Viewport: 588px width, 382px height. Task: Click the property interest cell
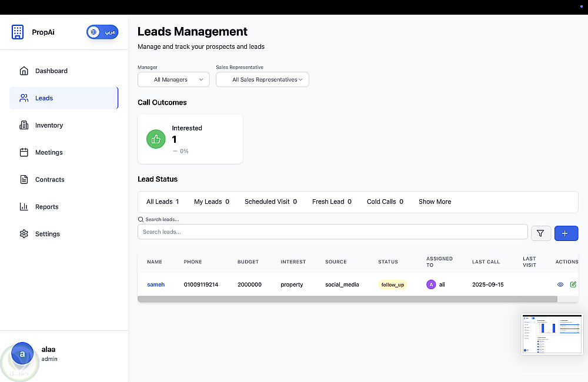click(292, 284)
